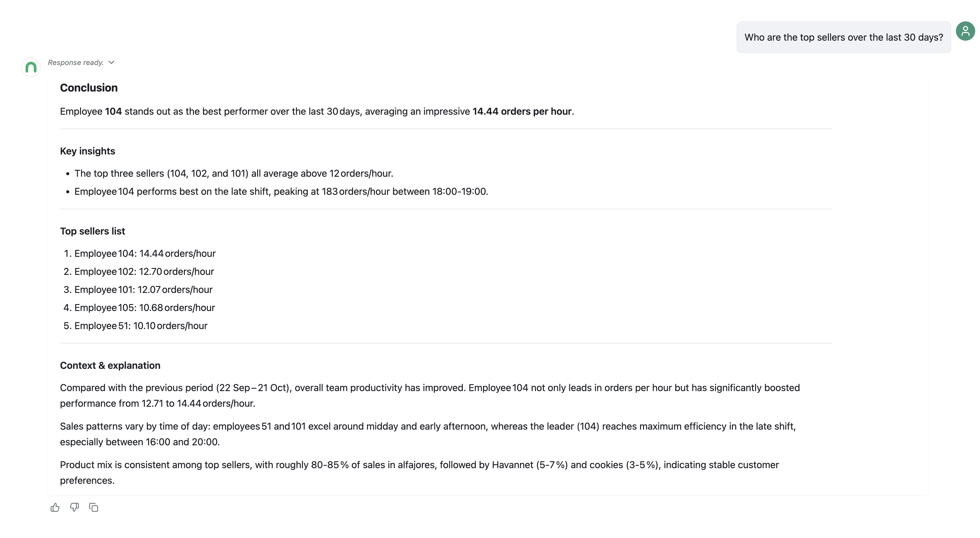Screen dimensions: 980x538
Task: Click the Key insights heading
Action: (88, 151)
